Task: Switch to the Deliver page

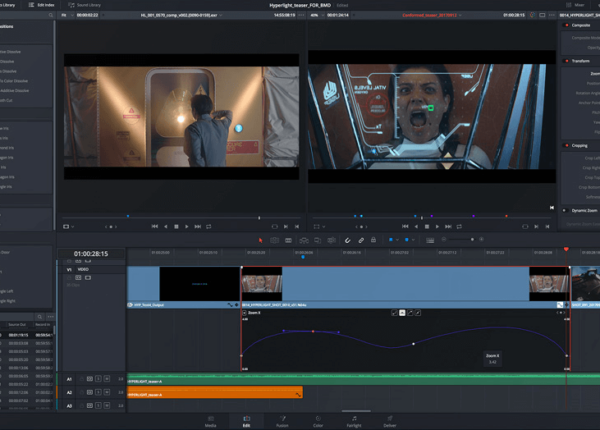Action: coord(390,421)
